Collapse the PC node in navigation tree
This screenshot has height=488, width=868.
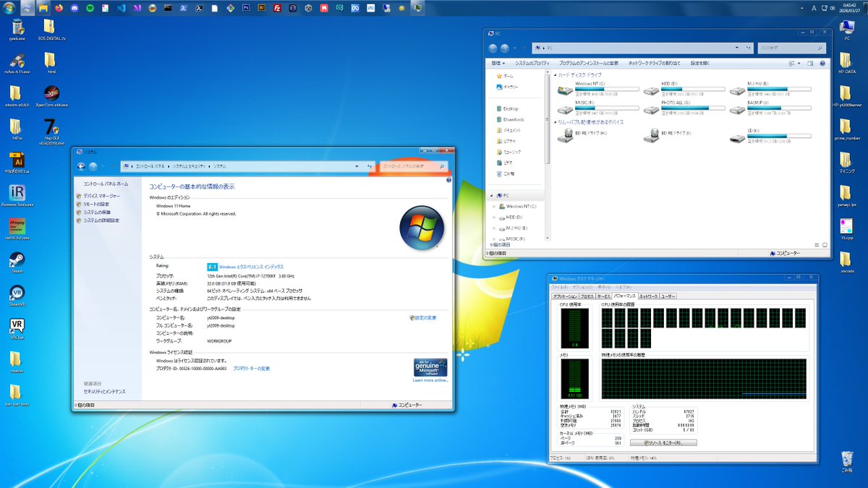click(491, 195)
